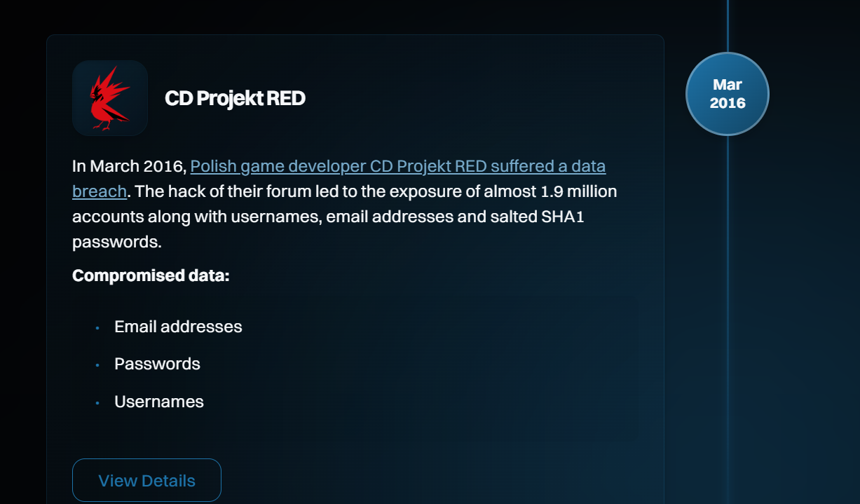Click the 'Passwords' list entry

click(x=157, y=364)
